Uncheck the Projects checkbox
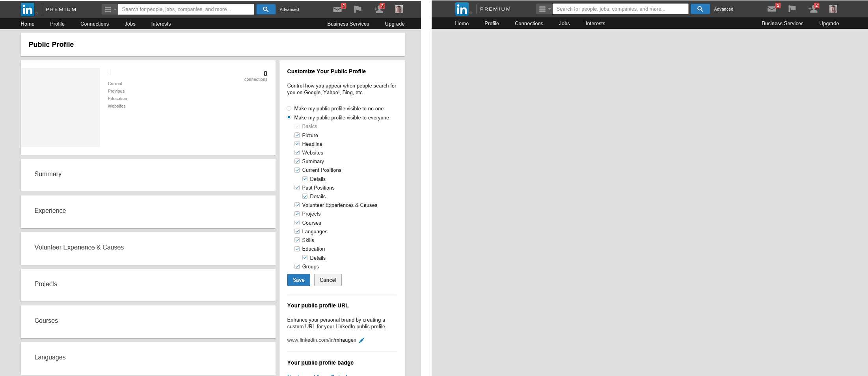 297,214
